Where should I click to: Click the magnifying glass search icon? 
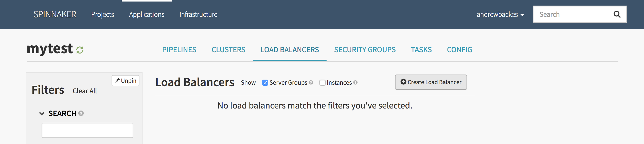tap(617, 14)
